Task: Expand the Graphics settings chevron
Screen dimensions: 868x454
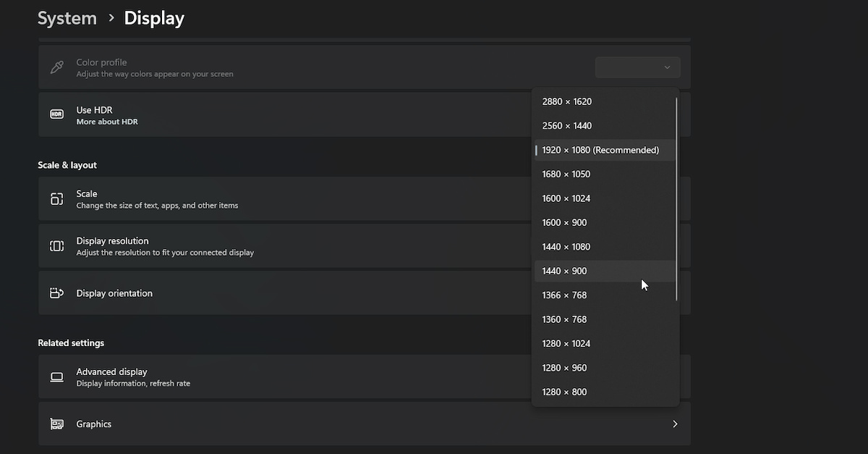Action: (674, 424)
